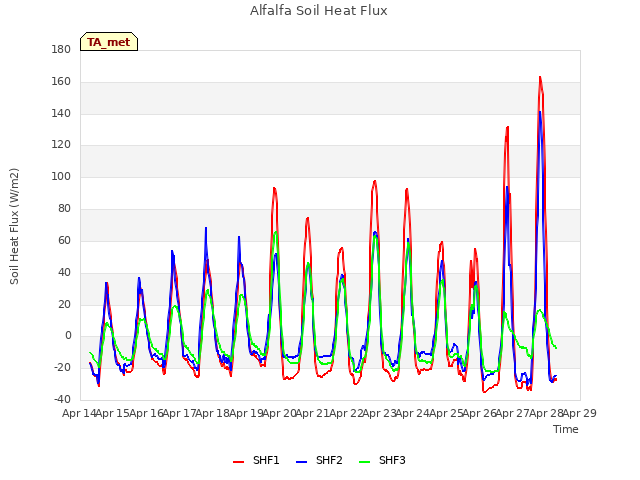Image resolution: width=640 pixels, height=480 pixels.
Task: Click the y-axis label 0
Action: (x=68, y=336)
